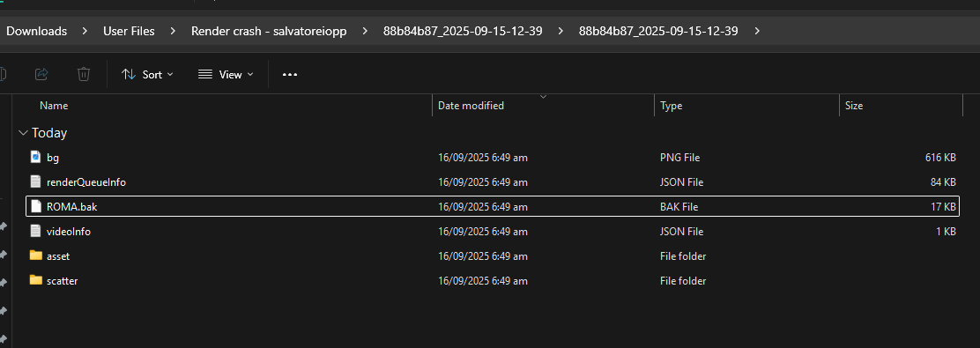The image size is (980, 348).
Task: Collapse the Today group
Action: coord(23,132)
